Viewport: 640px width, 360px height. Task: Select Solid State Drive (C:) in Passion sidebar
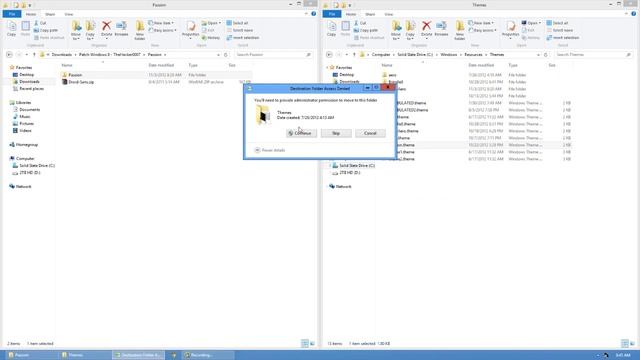click(37, 166)
